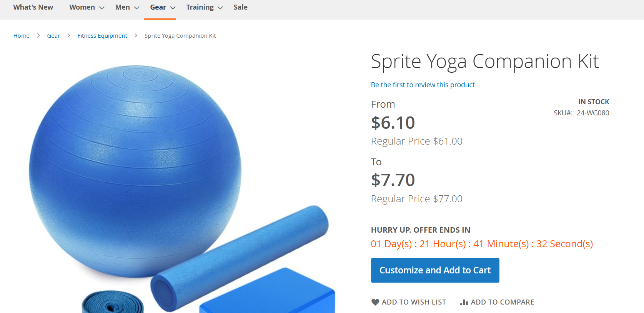644x313 pixels.
Task: Expand the Women menu chevron
Action: click(x=102, y=8)
